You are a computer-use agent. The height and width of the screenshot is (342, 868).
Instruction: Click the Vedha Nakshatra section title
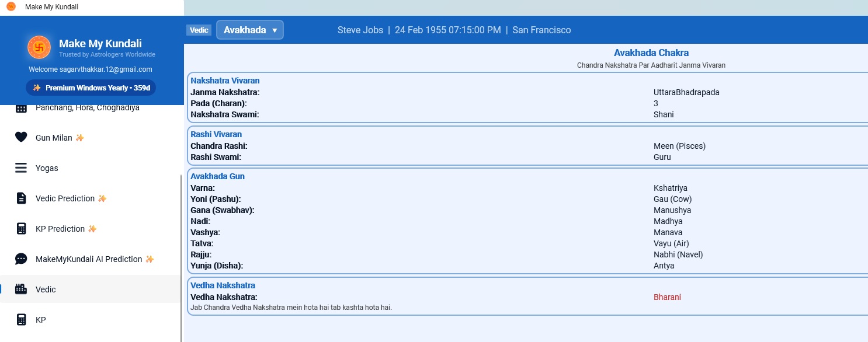tap(223, 285)
